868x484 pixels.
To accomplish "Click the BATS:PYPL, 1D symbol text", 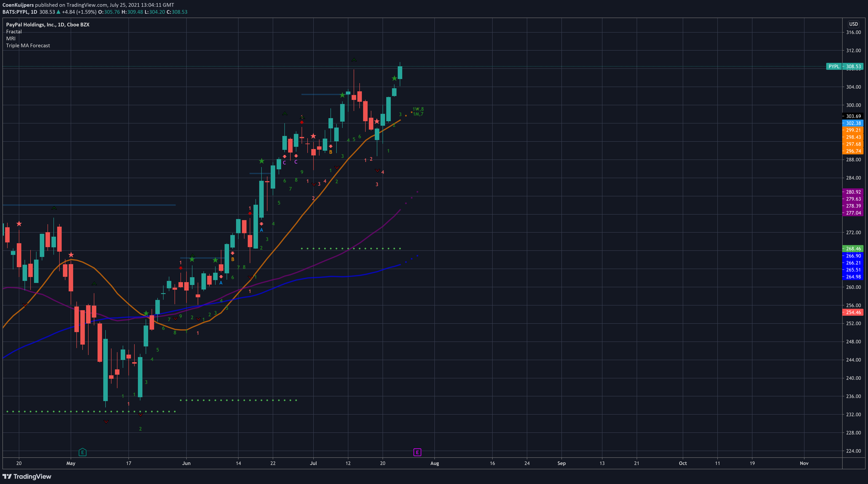I will tap(19, 12).
